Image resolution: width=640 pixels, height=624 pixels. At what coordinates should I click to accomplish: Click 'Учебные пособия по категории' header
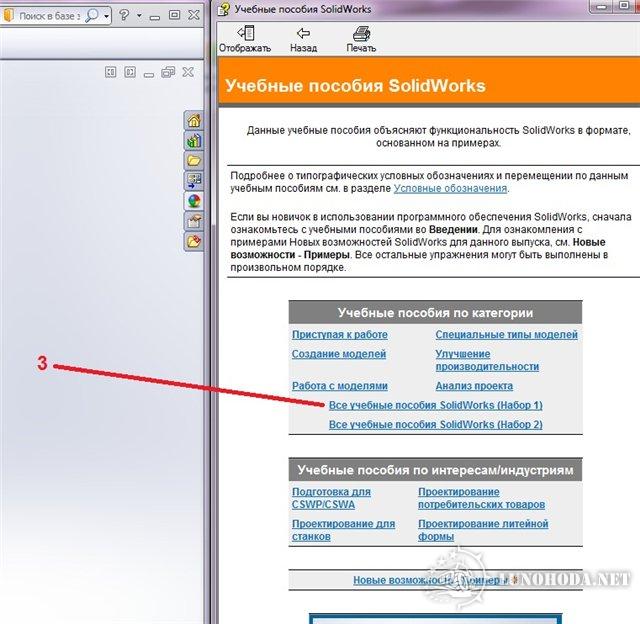pyautogui.click(x=435, y=313)
